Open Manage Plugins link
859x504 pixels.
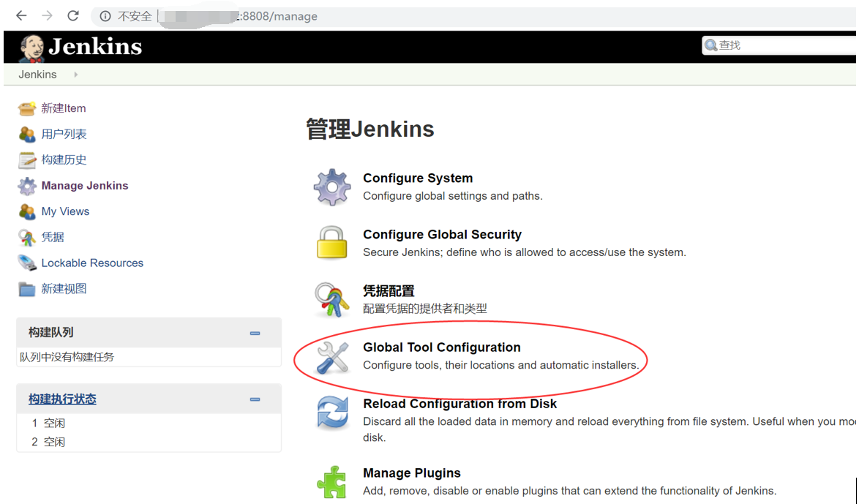(412, 473)
